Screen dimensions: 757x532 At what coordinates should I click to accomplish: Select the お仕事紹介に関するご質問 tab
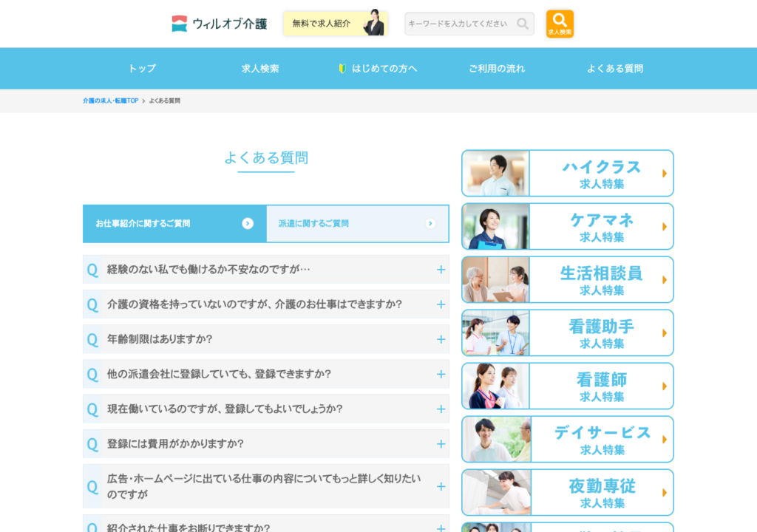174,224
